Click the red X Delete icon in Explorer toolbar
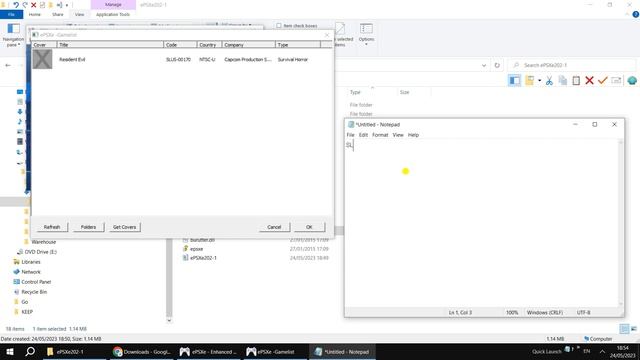The width and height of the screenshot is (640, 360). (x=589, y=80)
